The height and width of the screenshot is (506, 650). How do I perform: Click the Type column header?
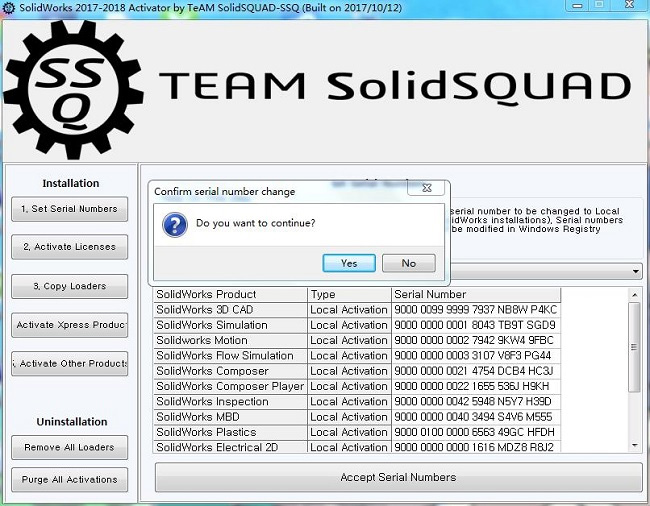(x=349, y=295)
